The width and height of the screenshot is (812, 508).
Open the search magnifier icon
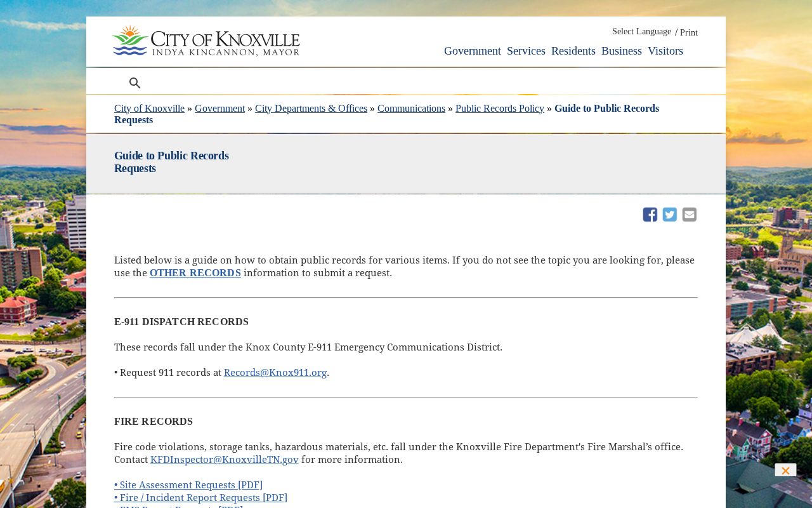[134, 83]
